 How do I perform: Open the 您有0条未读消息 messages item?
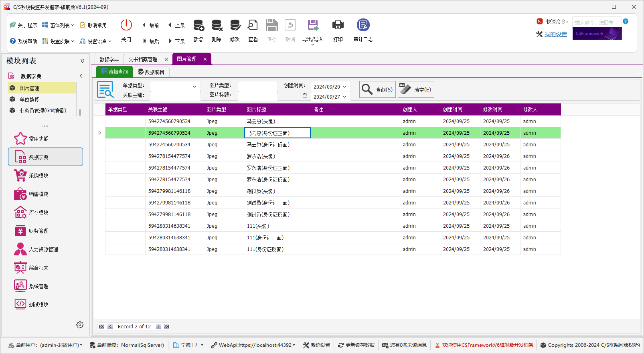pyautogui.click(x=404, y=345)
